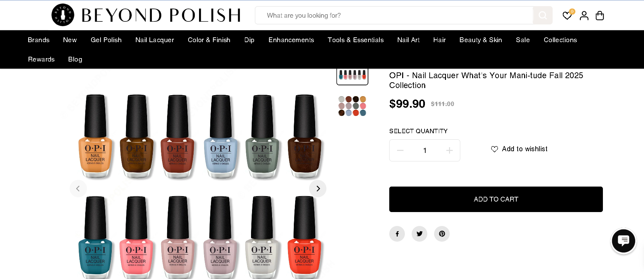Screen dimensions: 644x279
Task: Open the Brands menu
Action: pyautogui.click(x=39, y=40)
